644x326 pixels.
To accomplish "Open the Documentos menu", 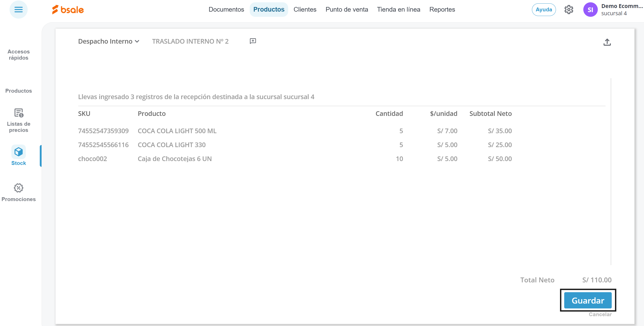I will 226,10.
